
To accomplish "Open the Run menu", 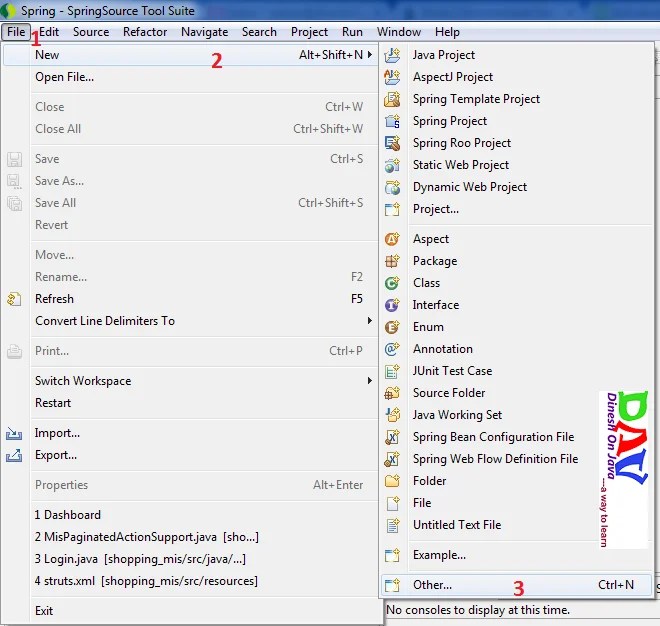I will [352, 32].
